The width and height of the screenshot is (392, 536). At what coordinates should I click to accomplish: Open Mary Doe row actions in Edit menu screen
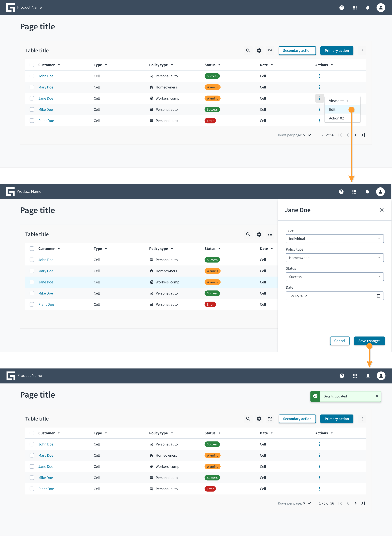[319, 87]
